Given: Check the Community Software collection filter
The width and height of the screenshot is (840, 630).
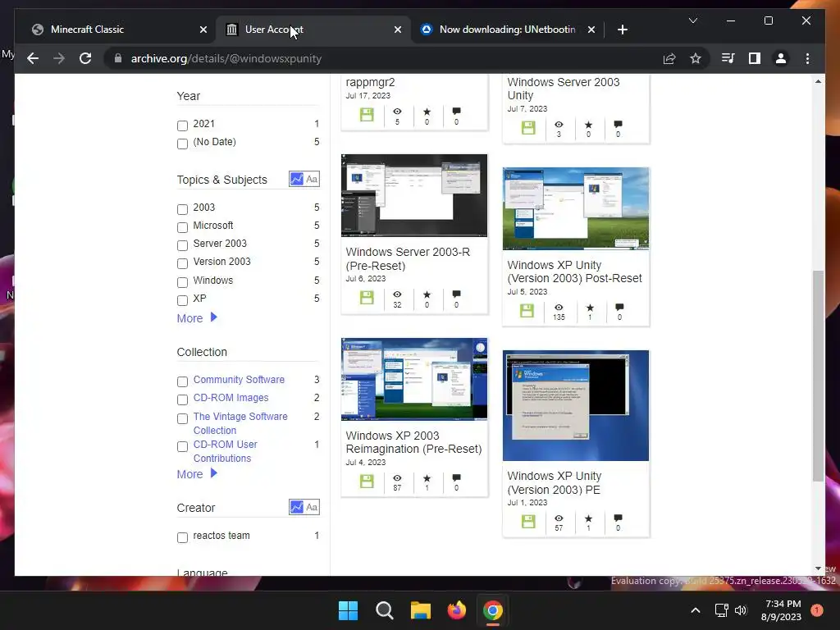Looking at the screenshot, I should 183,381.
